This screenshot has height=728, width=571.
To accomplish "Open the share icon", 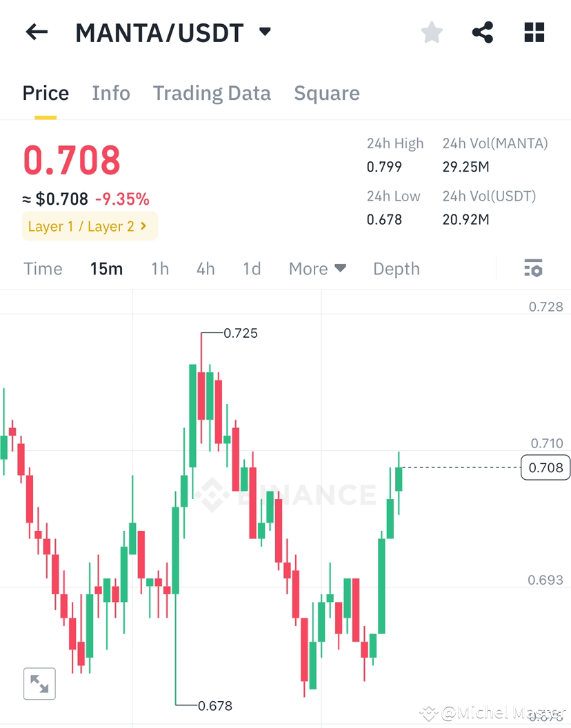I will [x=483, y=32].
